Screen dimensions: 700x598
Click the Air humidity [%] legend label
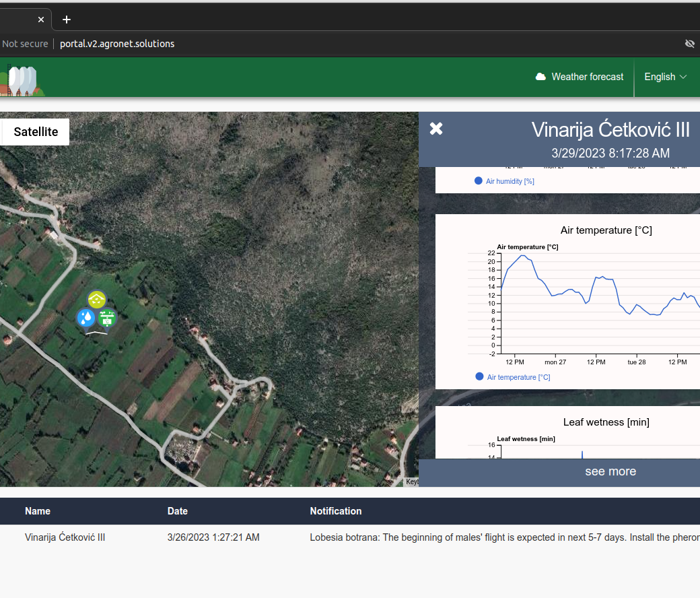(510, 181)
